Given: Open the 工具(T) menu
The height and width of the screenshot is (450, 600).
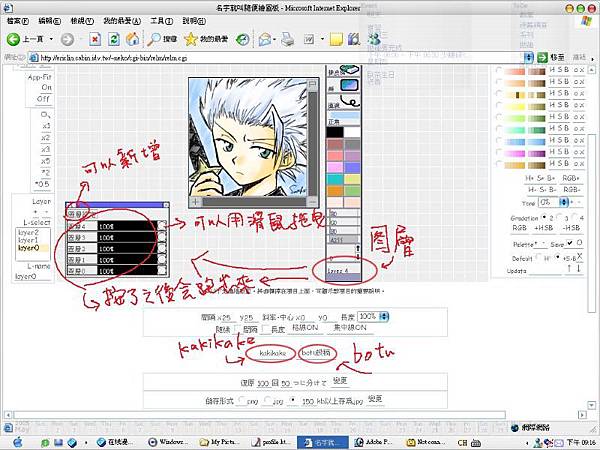Looking at the screenshot, I should click(161, 21).
